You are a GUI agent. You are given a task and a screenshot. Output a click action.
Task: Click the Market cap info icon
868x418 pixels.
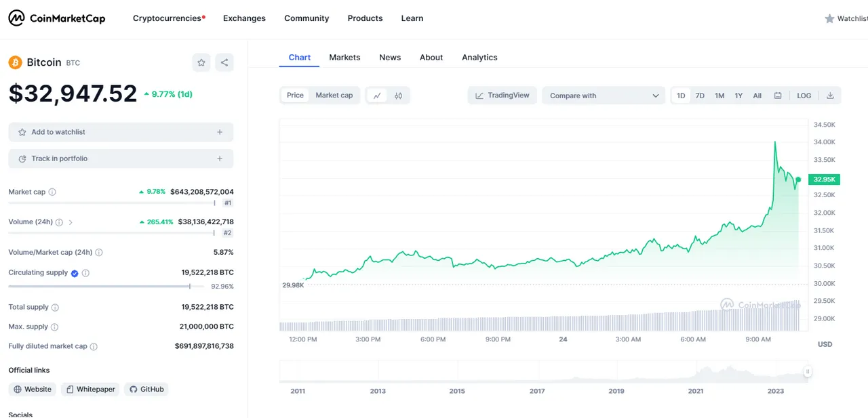pyautogui.click(x=52, y=192)
